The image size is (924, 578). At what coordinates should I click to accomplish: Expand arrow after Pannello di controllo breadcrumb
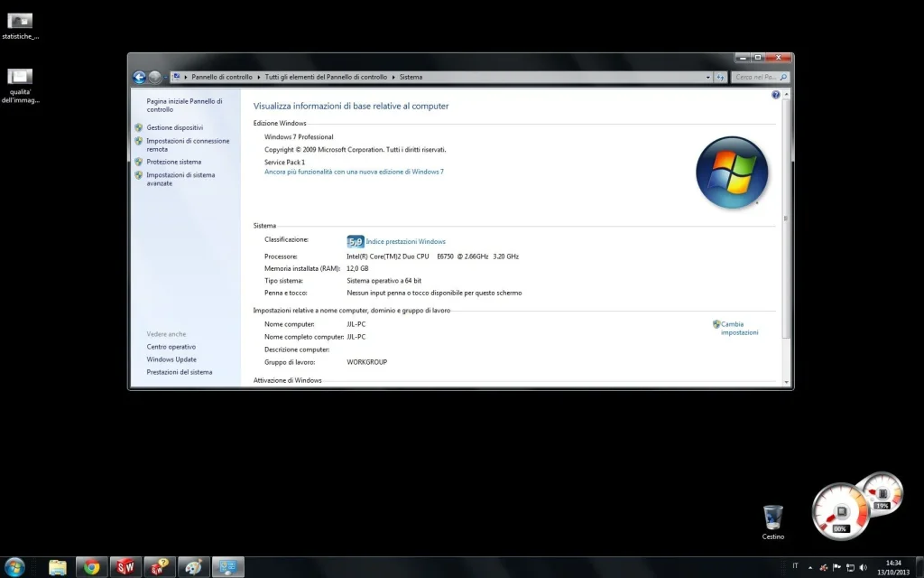(258, 78)
